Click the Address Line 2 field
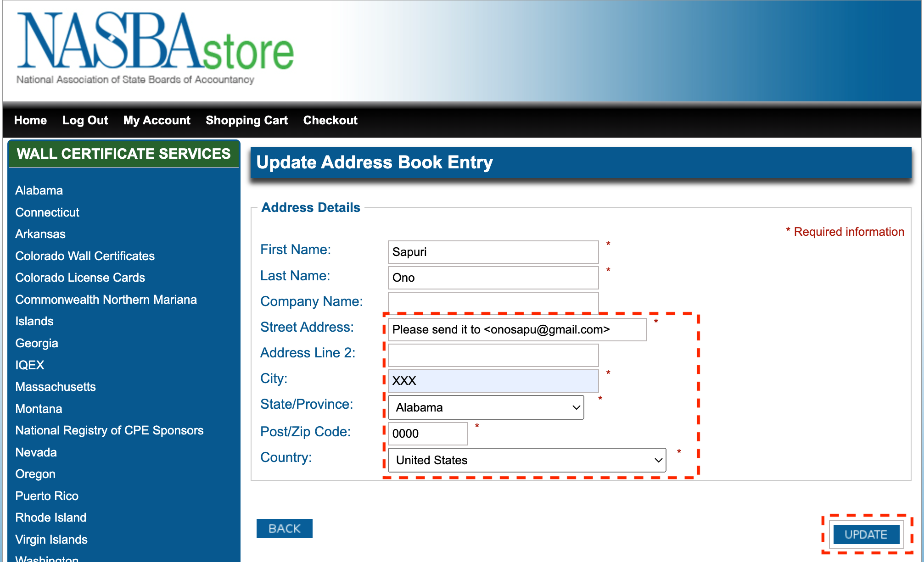This screenshot has height=562, width=924. coord(493,355)
